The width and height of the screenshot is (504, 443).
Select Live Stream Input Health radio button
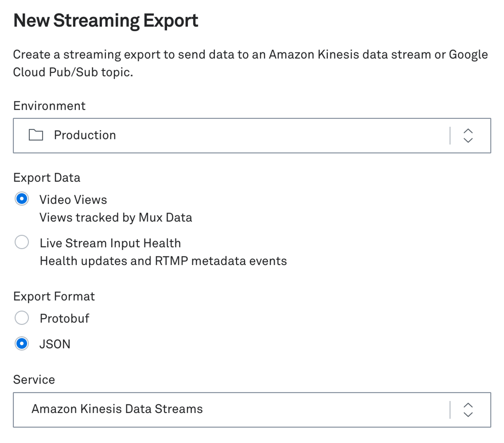pos(22,242)
